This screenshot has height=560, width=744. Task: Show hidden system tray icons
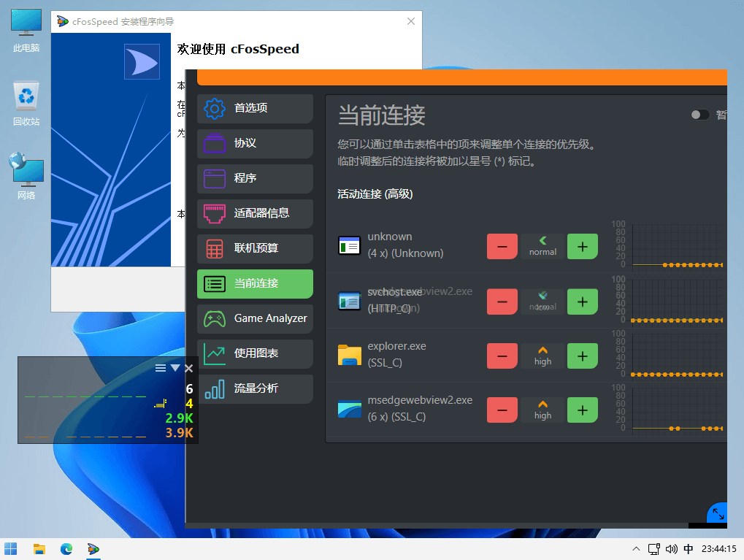coord(636,549)
